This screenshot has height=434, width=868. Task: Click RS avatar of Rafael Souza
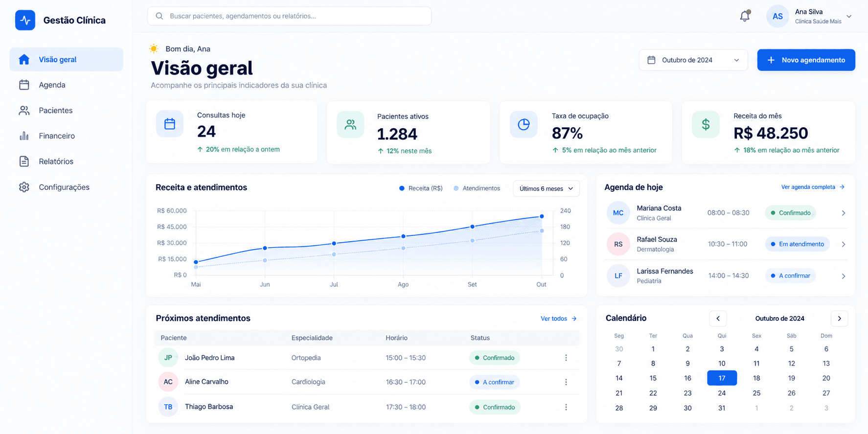coord(618,244)
